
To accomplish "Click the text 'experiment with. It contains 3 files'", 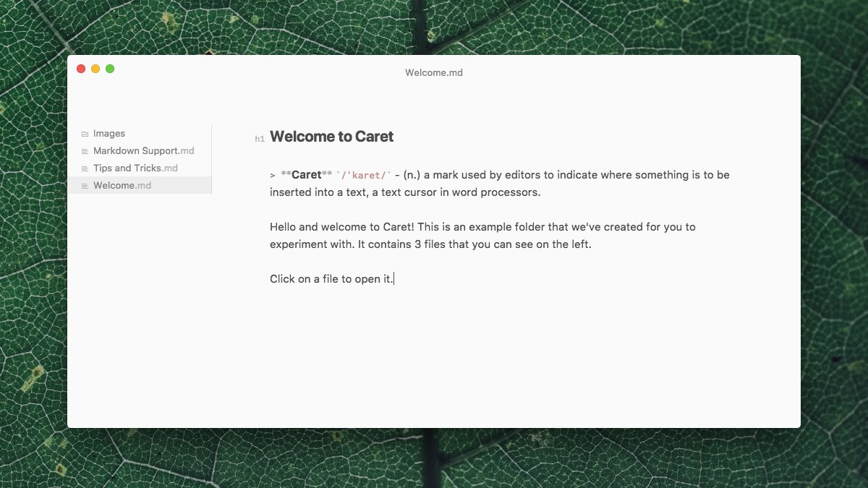I will click(357, 244).
